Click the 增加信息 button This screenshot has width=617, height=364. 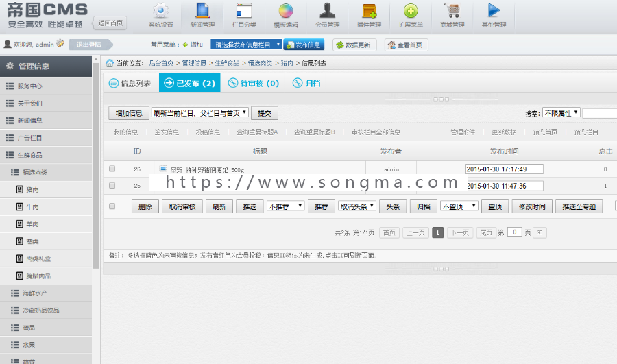point(129,113)
